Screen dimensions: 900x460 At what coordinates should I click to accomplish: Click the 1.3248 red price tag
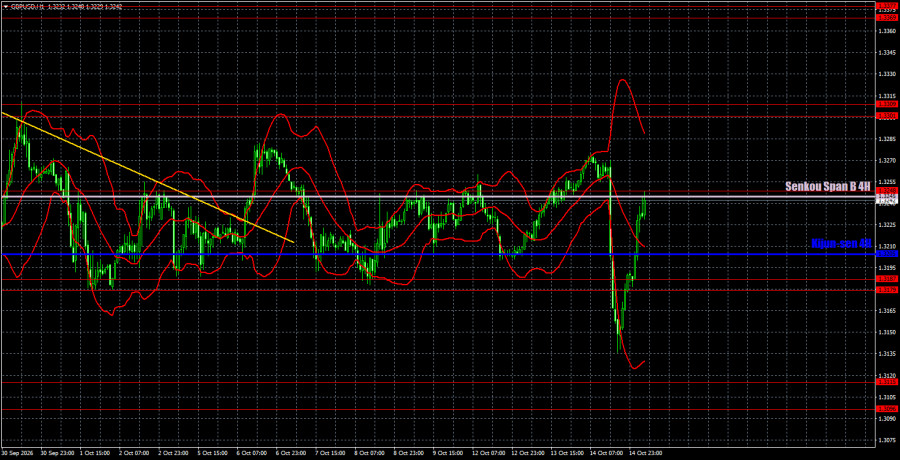887,192
